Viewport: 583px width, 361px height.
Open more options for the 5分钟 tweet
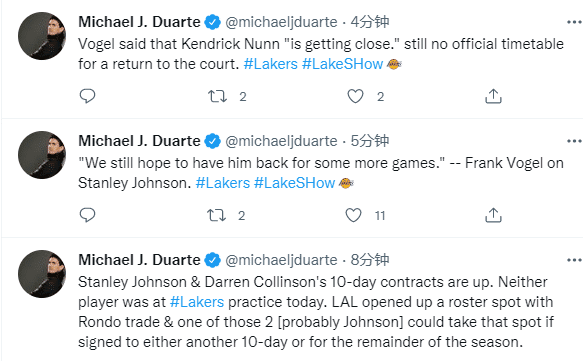[574, 141]
